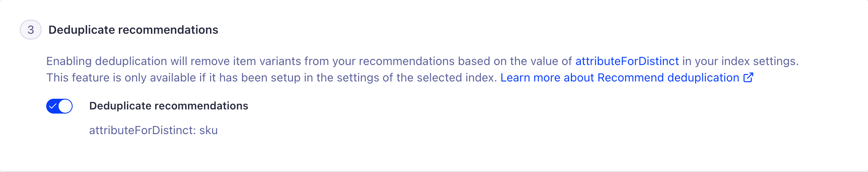This screenshot has width=868, height=172.
Task: Click the section heading Deduplicate recommendations
Action: click(133, 30)
